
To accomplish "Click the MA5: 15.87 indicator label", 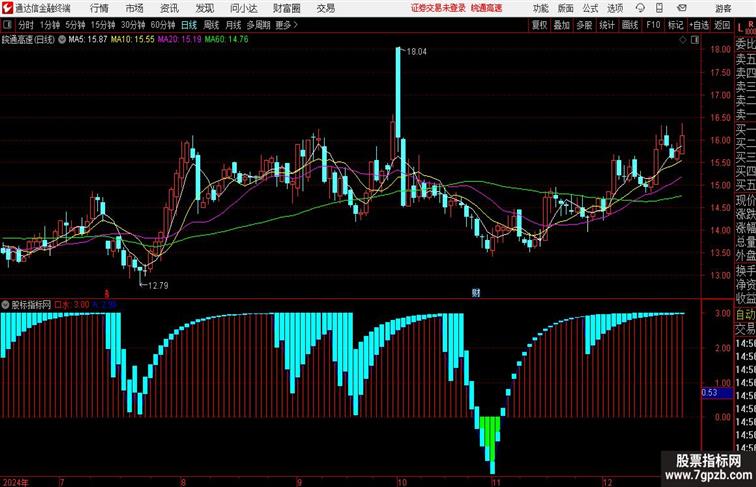I will click(87, 40).
